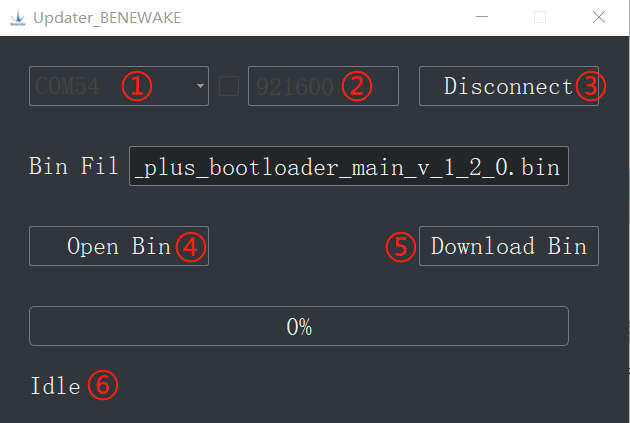This screenshot has width=630, height=423.
Task: Click the bin file path text field
Action: (x=349, y=166)
